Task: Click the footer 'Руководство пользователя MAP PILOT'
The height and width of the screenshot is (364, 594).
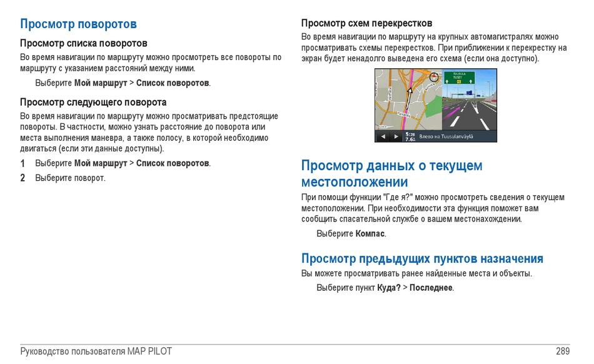Action: (96, 351)
